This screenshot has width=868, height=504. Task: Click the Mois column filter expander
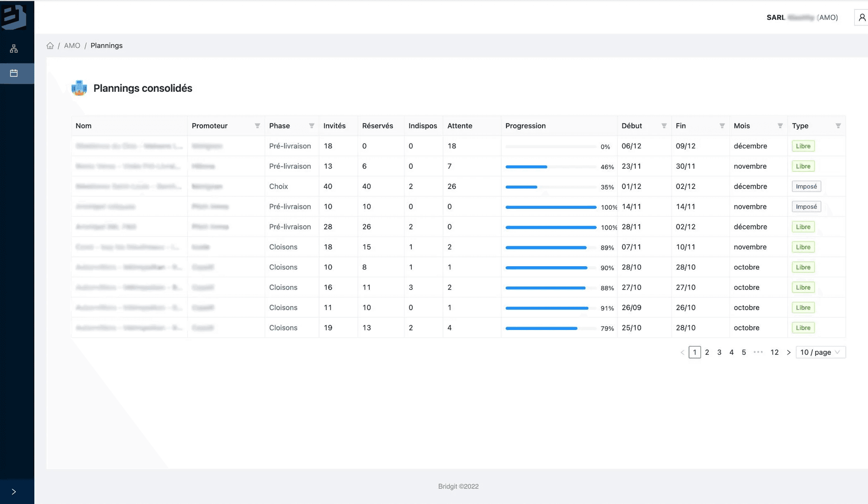tap(780, 125)
